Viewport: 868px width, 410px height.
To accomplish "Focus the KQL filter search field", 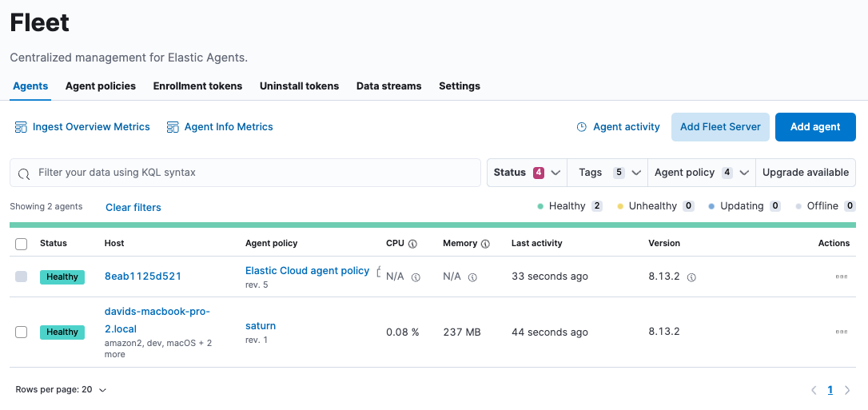I will (256, 173).
